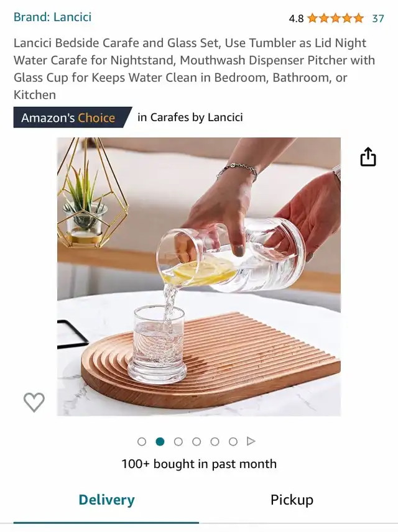
Task: Switch to the Delivery tab
Action: pyautogui.click(x=106, y=500)
